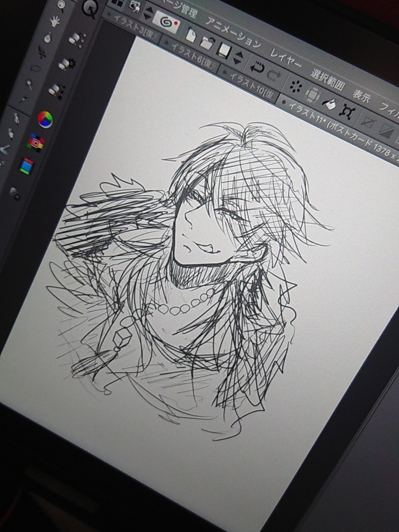The height and width of the screenshot is (532, 399).
Task: Select the Pen tool
Action: (x=16, y=118)
